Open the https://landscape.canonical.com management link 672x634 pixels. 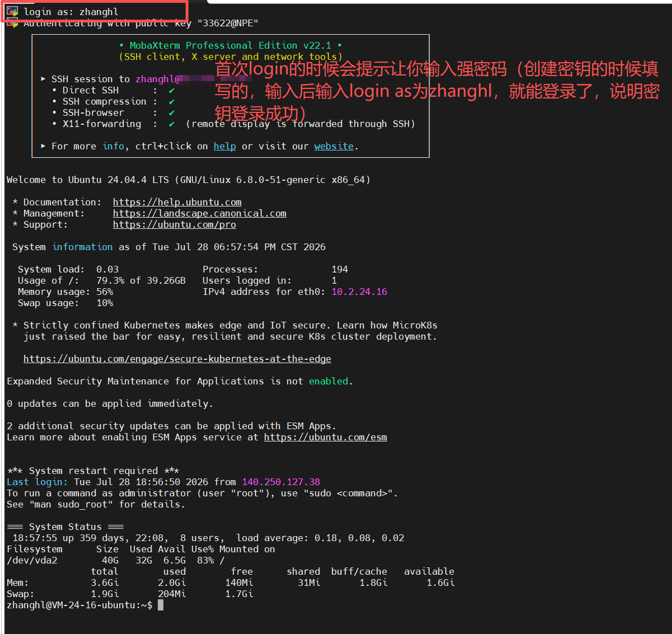[x=200, y=213]
